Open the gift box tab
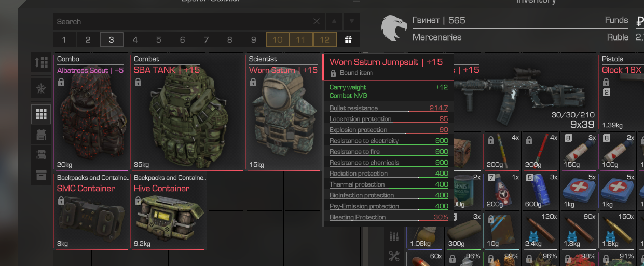The image size is (644, 266). click(x=348, y=39)
